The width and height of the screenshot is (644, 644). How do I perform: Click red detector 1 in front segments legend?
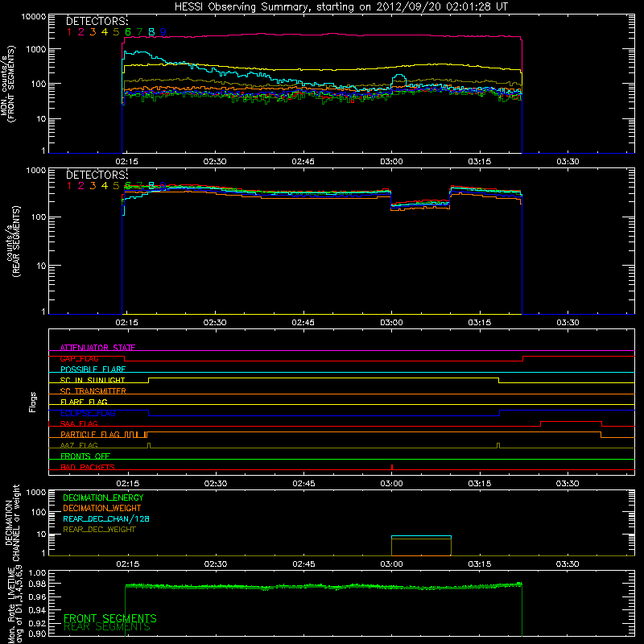(69, 32)
